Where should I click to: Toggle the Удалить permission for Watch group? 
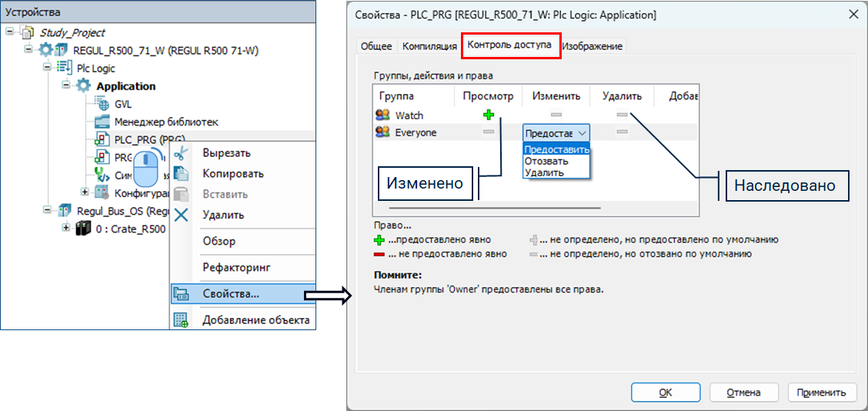622,115
